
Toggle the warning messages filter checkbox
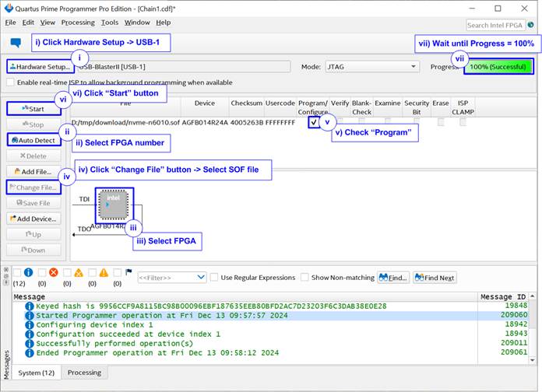click(x=93, y=272)
